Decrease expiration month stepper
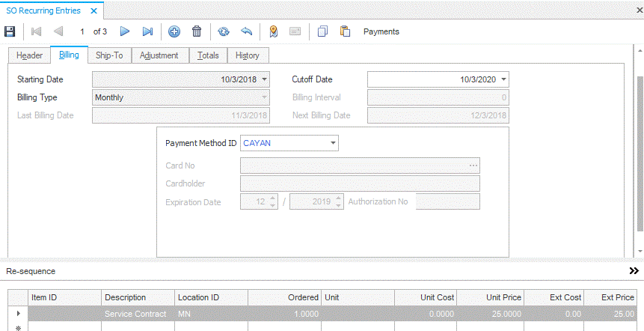This screenshot has width=644, height=331. coord(273,206)
